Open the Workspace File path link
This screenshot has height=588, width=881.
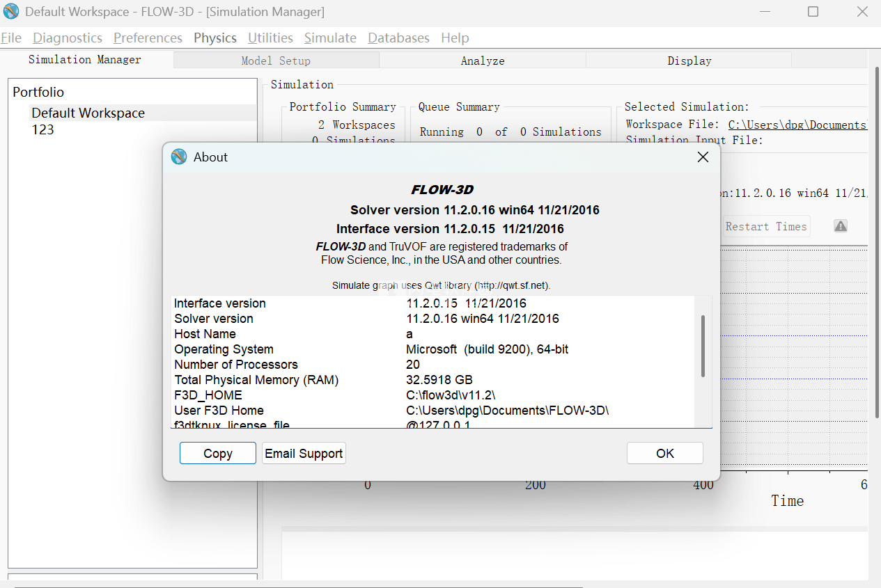(x=797, y=125)
